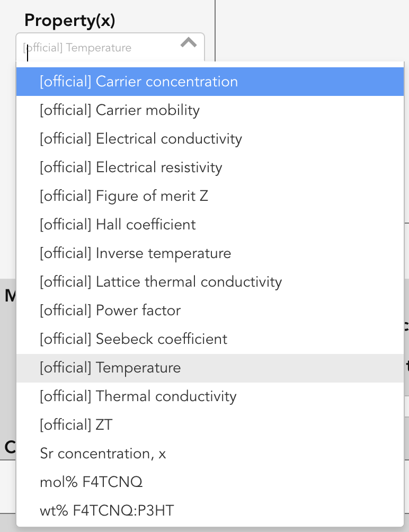Choose [official] Power factor
The height and width of the screenshot is (532, 409).
click(x=210, y=311)
